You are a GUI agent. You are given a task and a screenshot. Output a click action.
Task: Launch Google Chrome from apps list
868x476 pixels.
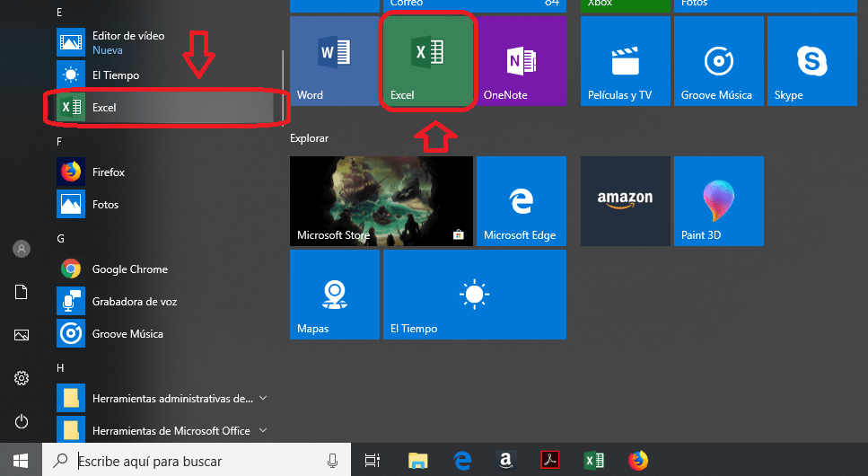point(165,269)
